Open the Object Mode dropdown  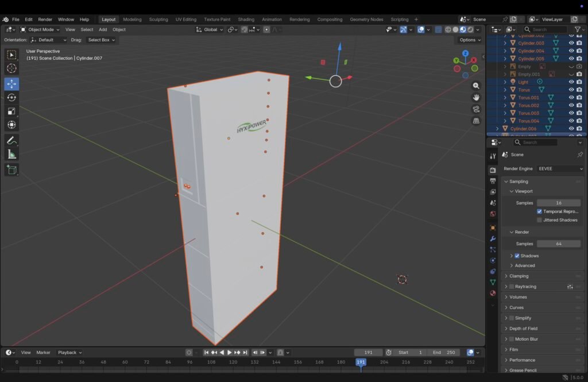point(40,29)
